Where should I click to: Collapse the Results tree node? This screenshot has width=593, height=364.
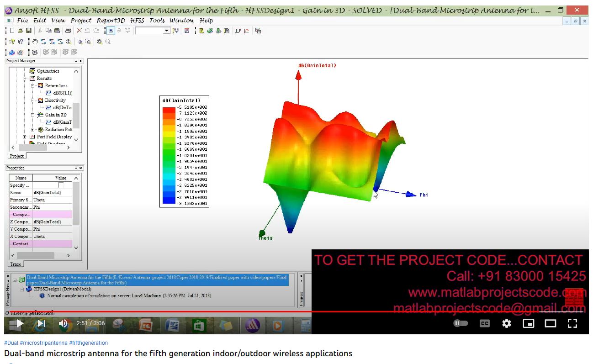pyautogui.click(x=25, y=79)
